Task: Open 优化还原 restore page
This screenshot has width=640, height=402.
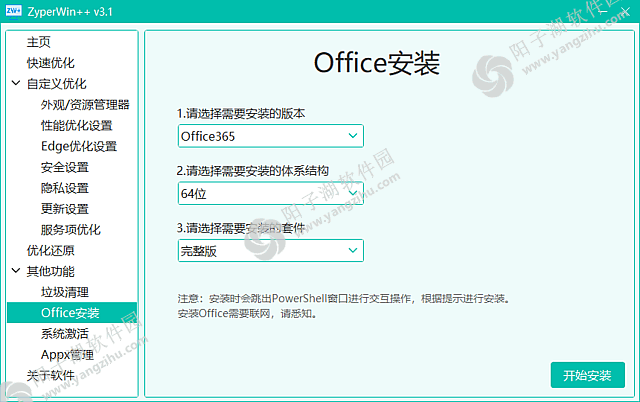Action: tap(51, 250)
